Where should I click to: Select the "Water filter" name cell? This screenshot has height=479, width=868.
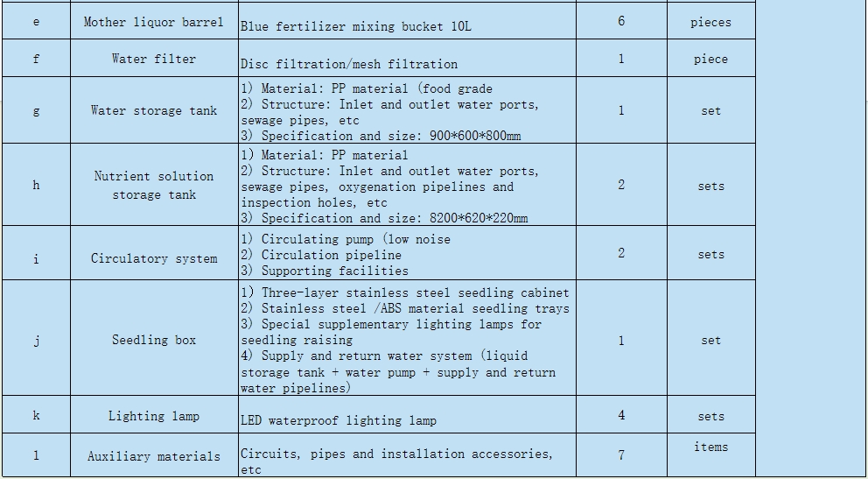pos(154,59)
